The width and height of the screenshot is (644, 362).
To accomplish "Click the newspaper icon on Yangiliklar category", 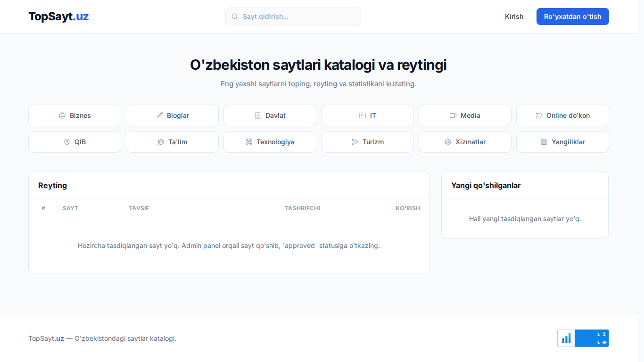I will coord(544,142).
